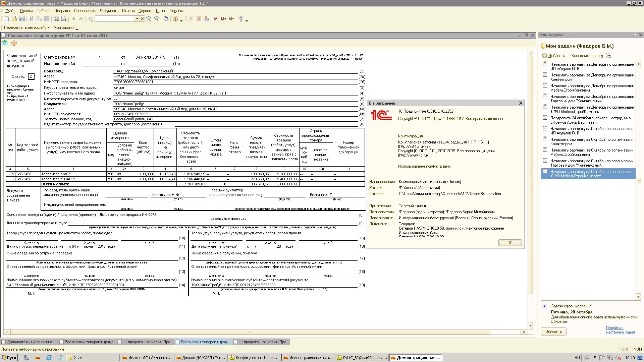
Task: Close the О программе dialog
Action: (521, 103)
